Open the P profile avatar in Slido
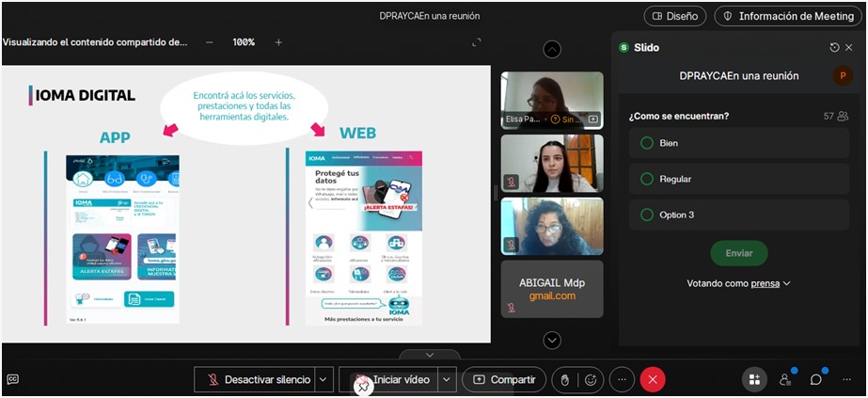Screen dimensions: 868x398 pos(843,76)
